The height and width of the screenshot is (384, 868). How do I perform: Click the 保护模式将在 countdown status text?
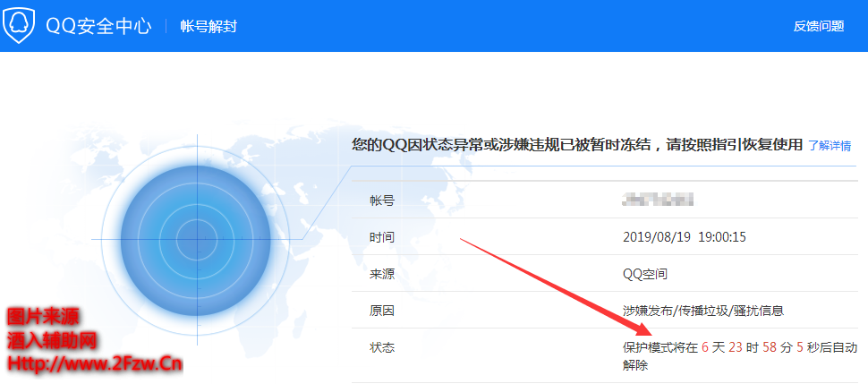[740, 356]
